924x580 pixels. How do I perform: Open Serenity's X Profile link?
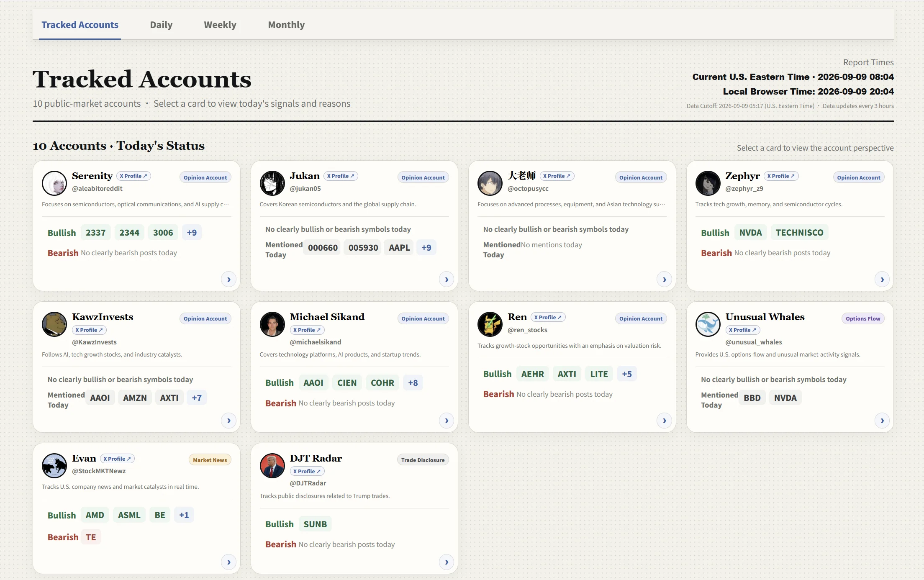133,176
